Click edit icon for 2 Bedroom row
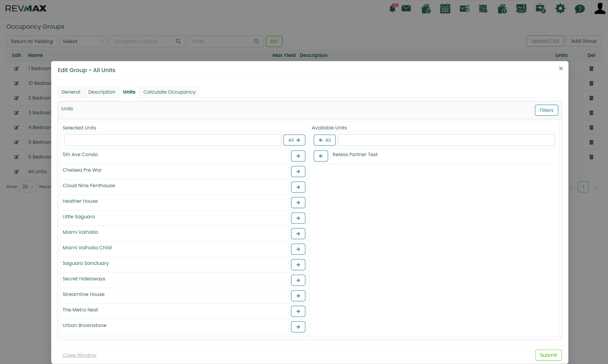The width and height of the screenshot is (608, 364). pos(16,98)
